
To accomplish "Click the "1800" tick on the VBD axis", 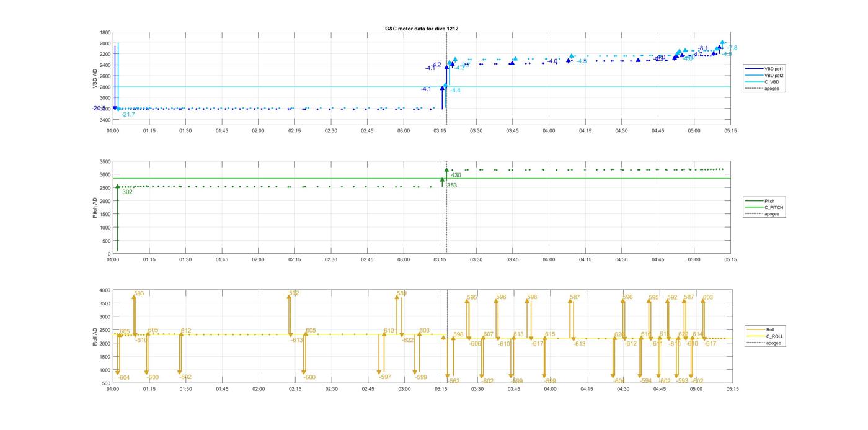I will pos(105,32).
